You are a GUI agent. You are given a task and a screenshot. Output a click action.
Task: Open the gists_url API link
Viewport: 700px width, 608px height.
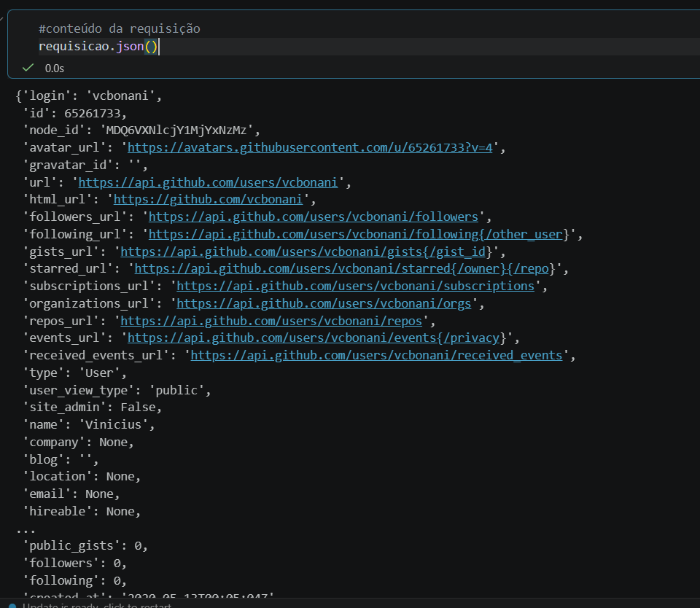[306, 252]
